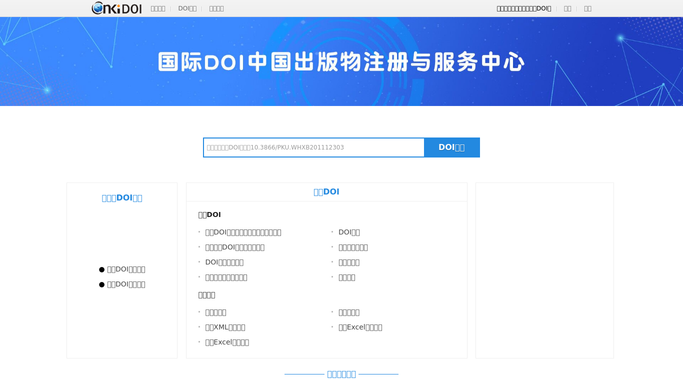Click the bold header link ending with DOI
This screenshot has height=384, width=683.
pyautogui.click(x=524, y=9)
